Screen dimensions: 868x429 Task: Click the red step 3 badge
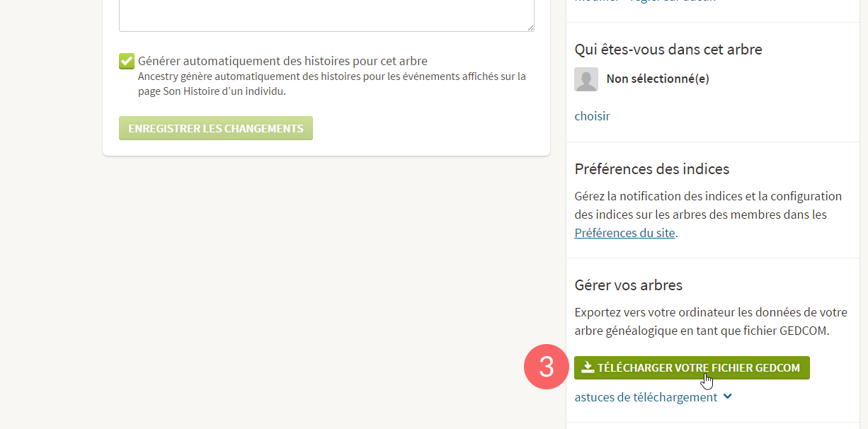546,367
